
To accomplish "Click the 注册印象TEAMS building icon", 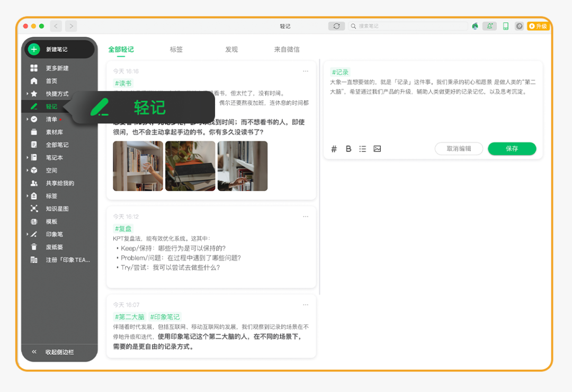I will point(34,260).
